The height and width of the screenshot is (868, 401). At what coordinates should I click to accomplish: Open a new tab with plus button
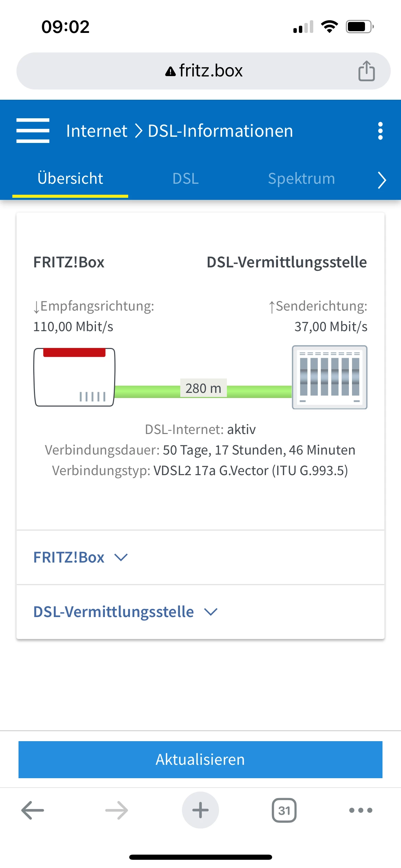coord(200,810)
